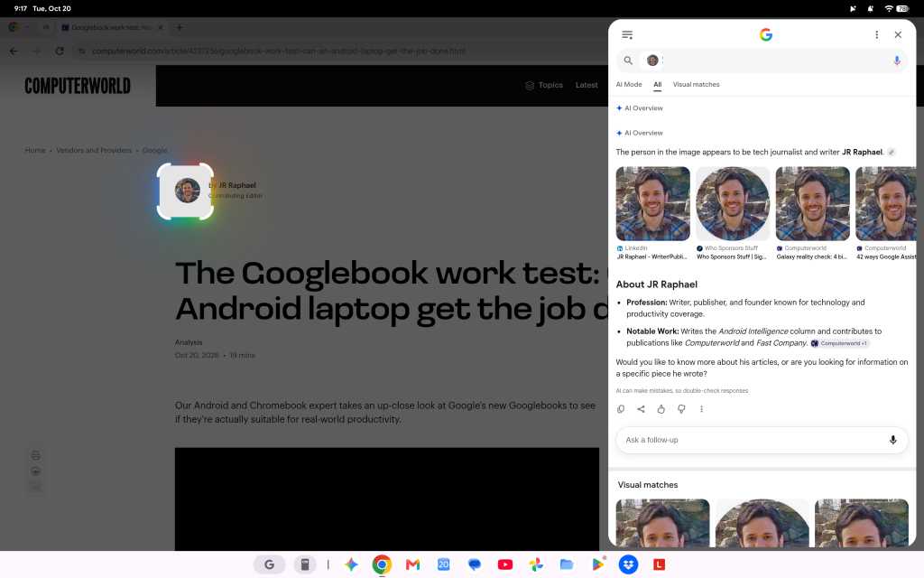Copy the AI Overview response
Viewport: 924px width, 578px height.
point(621,409)
